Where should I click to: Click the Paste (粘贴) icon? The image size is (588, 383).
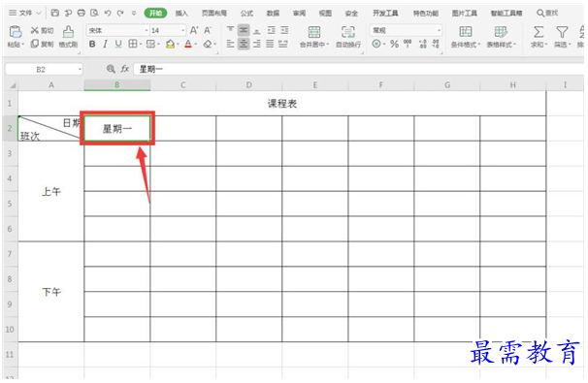point(15,32)
